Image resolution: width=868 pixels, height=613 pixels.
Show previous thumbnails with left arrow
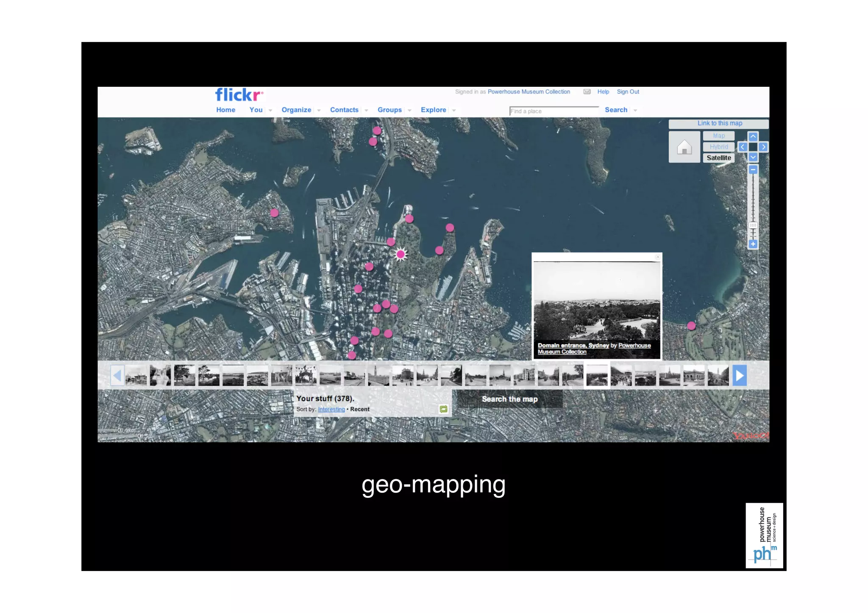[117, 375]
